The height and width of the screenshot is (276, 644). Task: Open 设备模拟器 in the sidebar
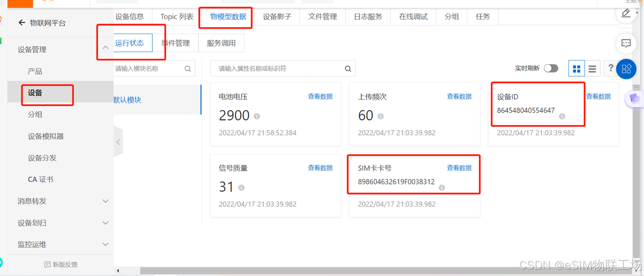coord(46,136)
